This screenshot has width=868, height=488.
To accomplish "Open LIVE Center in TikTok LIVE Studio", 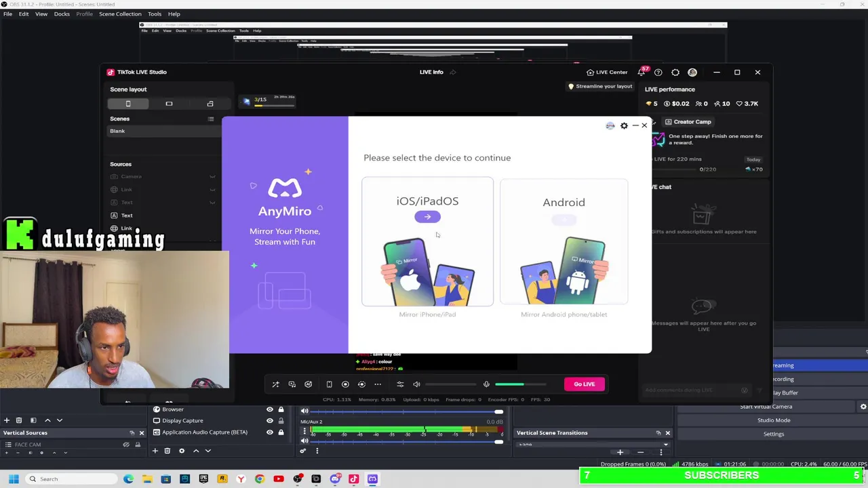I will point(607,73).
